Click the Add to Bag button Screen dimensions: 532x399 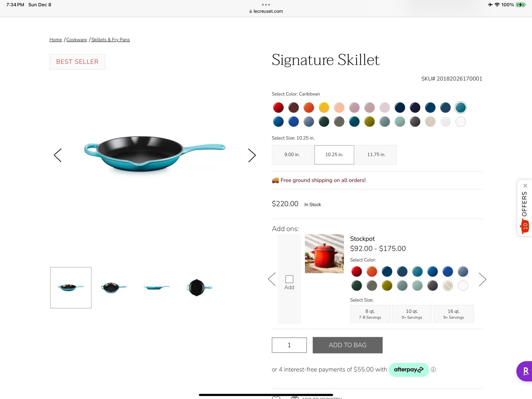347,345
